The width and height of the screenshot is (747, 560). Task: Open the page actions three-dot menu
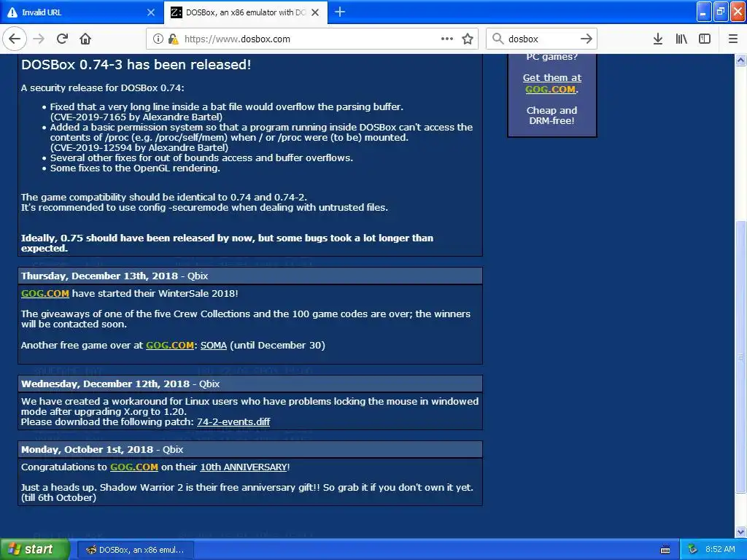(447, 39)
